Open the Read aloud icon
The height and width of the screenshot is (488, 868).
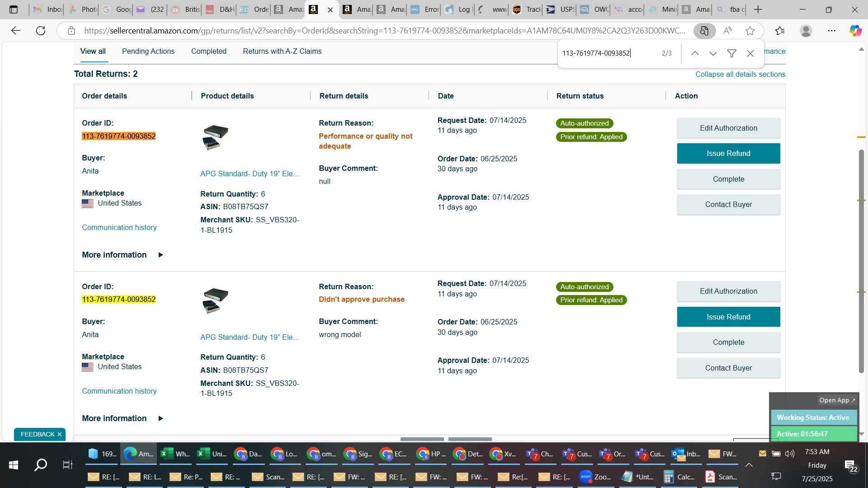point(727,31)
